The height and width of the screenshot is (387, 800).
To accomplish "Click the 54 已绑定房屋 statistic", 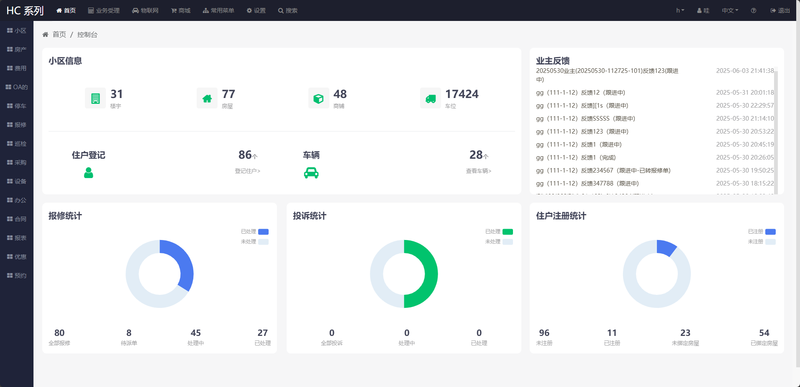I will pyautogui.click(x=764, y=337).
